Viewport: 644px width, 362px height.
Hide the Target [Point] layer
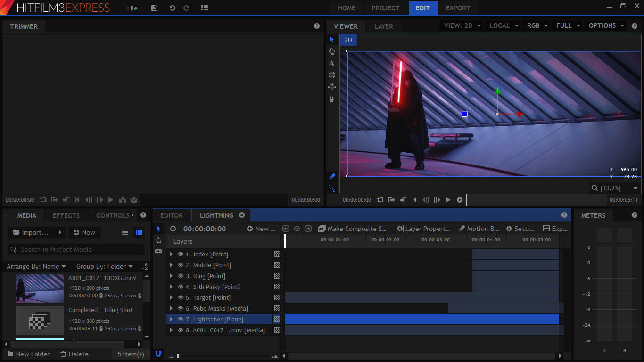coord(180,297)
